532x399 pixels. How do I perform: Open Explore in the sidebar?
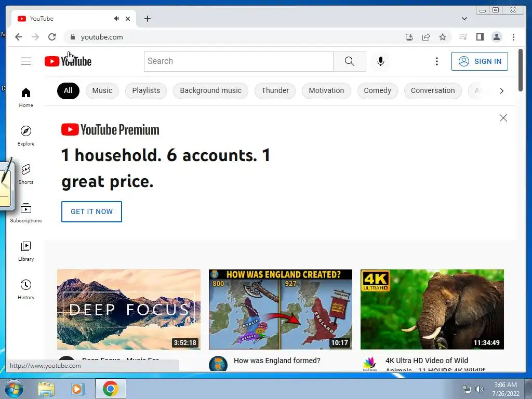point(26,136)
